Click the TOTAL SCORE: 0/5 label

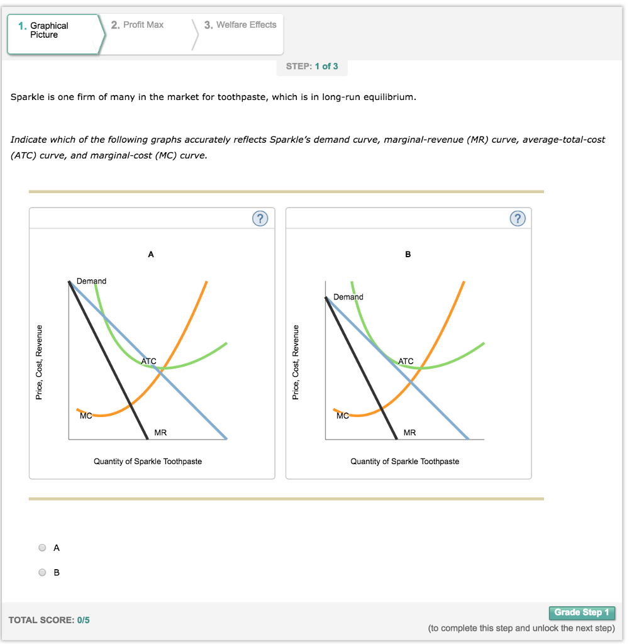[50, 619]
